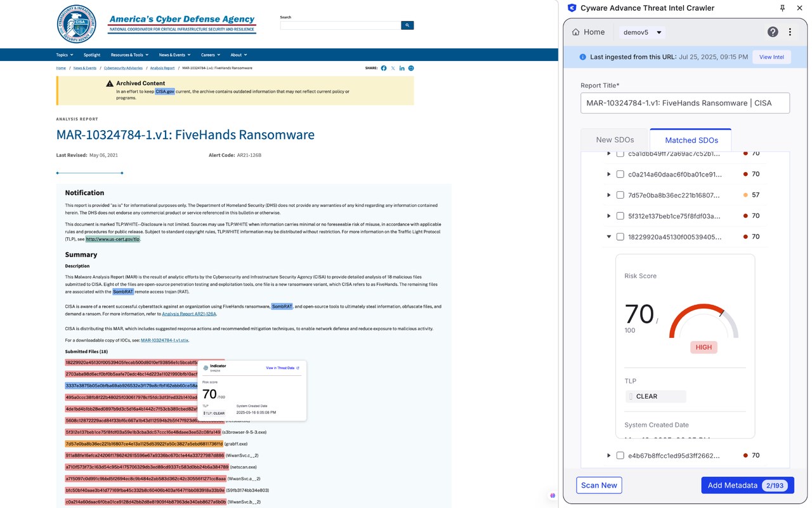Click the Report Title input field
Viewport: 812px width, 508px height.
point(685,103)
